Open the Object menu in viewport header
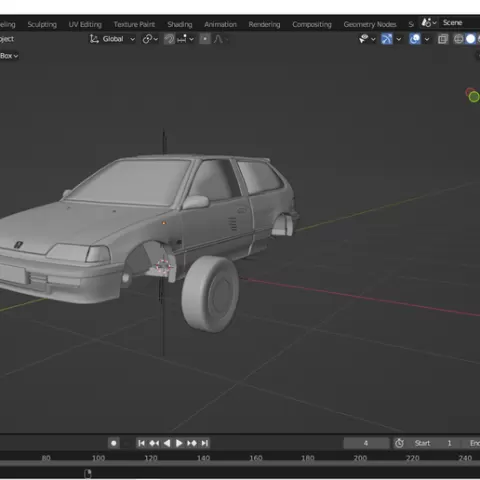 pyautogui.click(x=7, y=39)
